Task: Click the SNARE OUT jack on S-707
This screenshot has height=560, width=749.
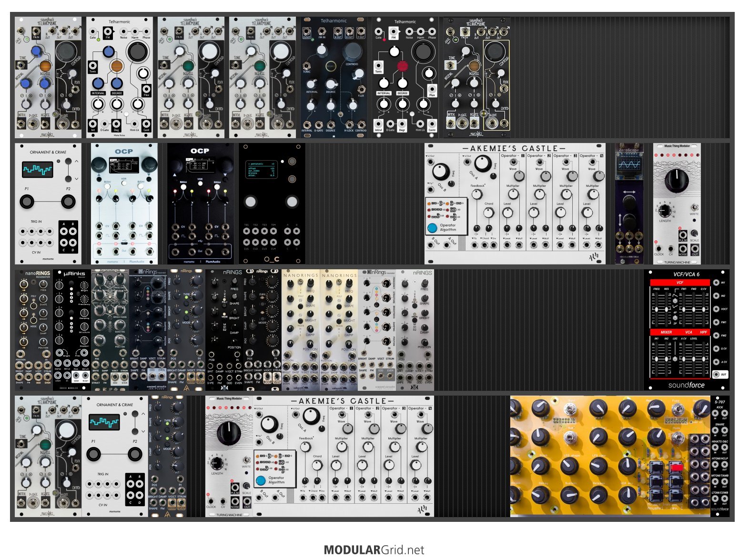Action: tap(724, 430)
